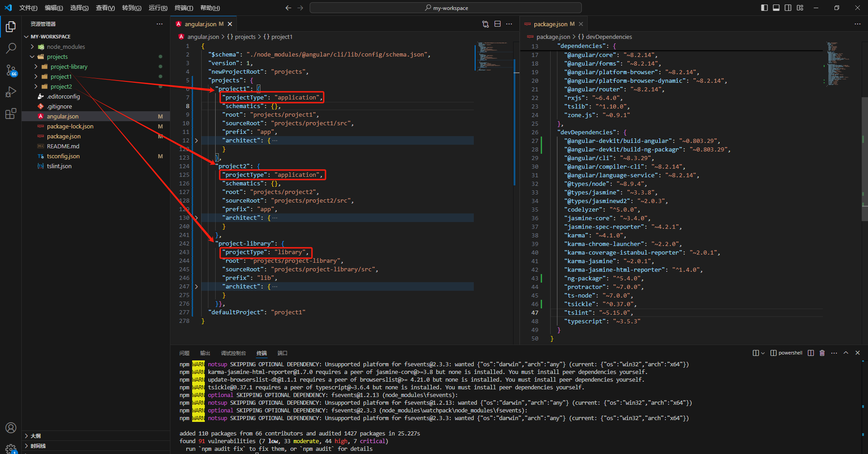The height and width of the screenshot is (454, 868).
Task: Click "defaultProject": "project1" line in angular.json
Action: [x=257, y=312]
